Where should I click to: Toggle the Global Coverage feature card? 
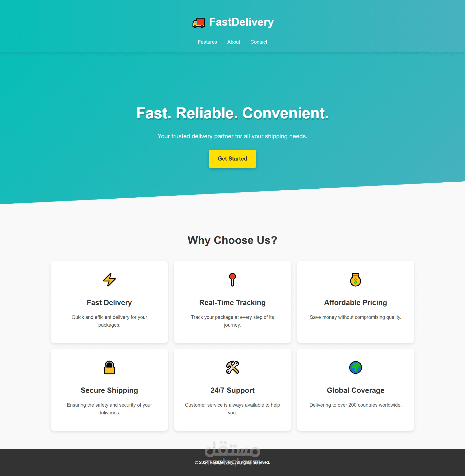[x=355, y=390]
